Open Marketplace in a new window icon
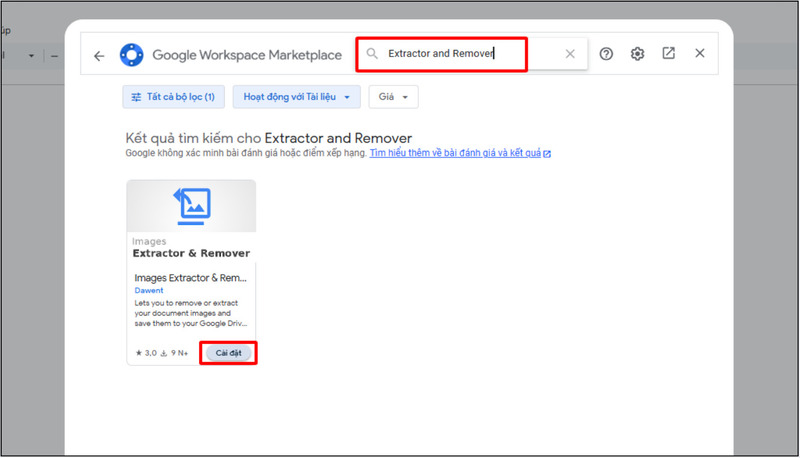Viewport: 800px width, 458px height. pos(668,54)
